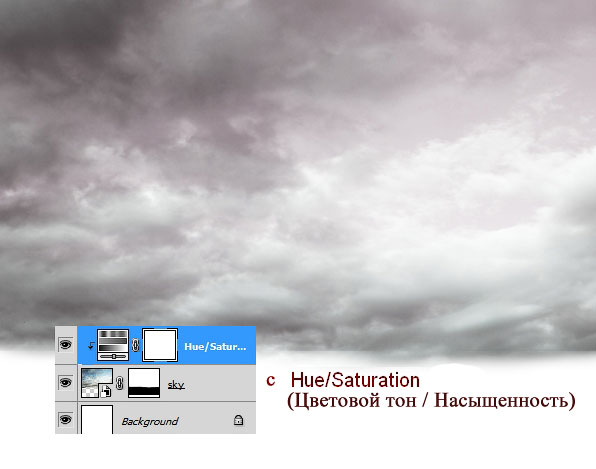Select the sky layer mask thumbnail
The height and width of the screenshot is (469, 596).
tap(144, 383)
